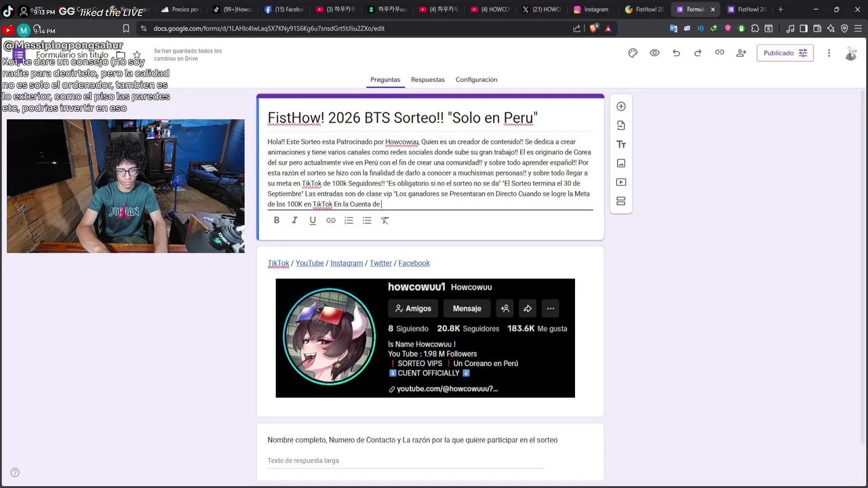Import questions from another form
Screen dimensions: 868x488
click(x=620, y=125)
